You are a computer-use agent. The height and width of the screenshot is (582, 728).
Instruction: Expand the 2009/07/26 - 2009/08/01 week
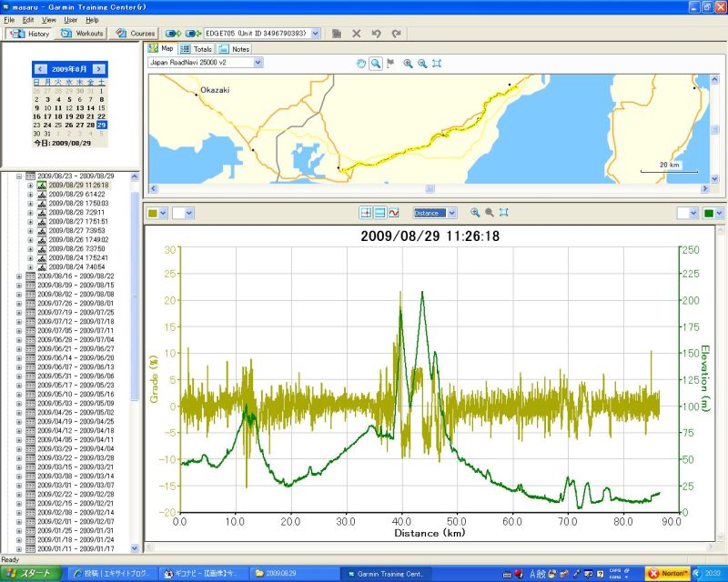coord(19,304)
